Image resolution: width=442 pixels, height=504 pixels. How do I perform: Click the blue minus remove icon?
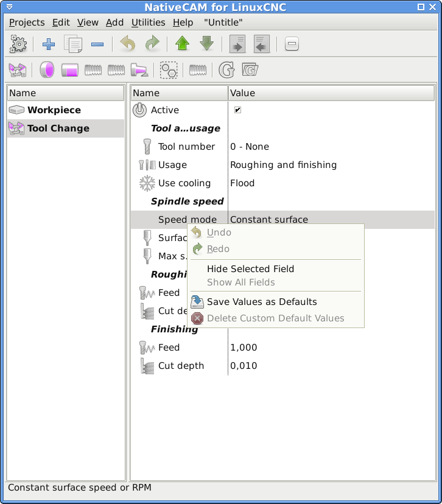click(97, 44)
